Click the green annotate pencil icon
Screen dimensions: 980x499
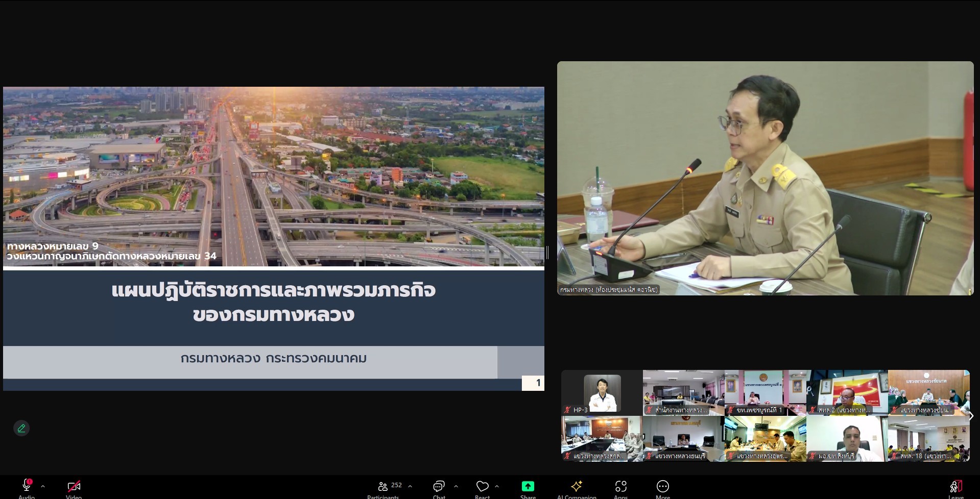click(21, 428)
